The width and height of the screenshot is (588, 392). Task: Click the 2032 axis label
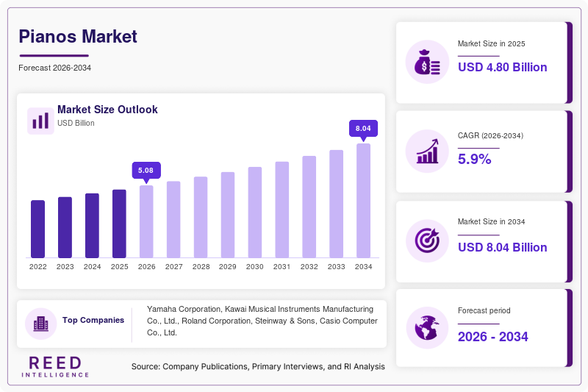[309, 267]
